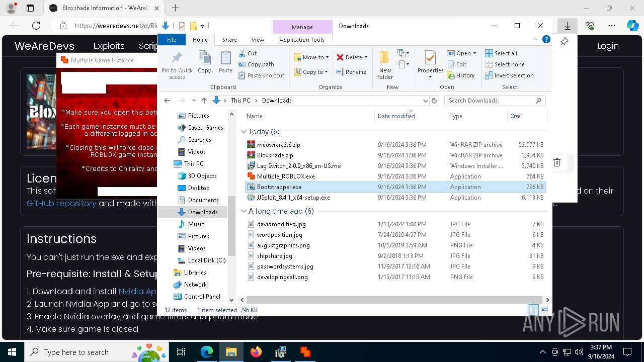Click Copy path in ribbon
The height and width of the screenshot is (362, 644).
(x=256, y=64)
